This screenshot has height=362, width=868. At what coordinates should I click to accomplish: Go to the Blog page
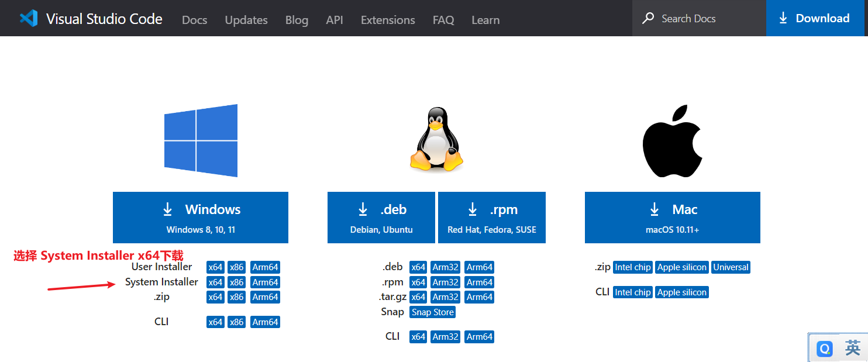point(297,20)
